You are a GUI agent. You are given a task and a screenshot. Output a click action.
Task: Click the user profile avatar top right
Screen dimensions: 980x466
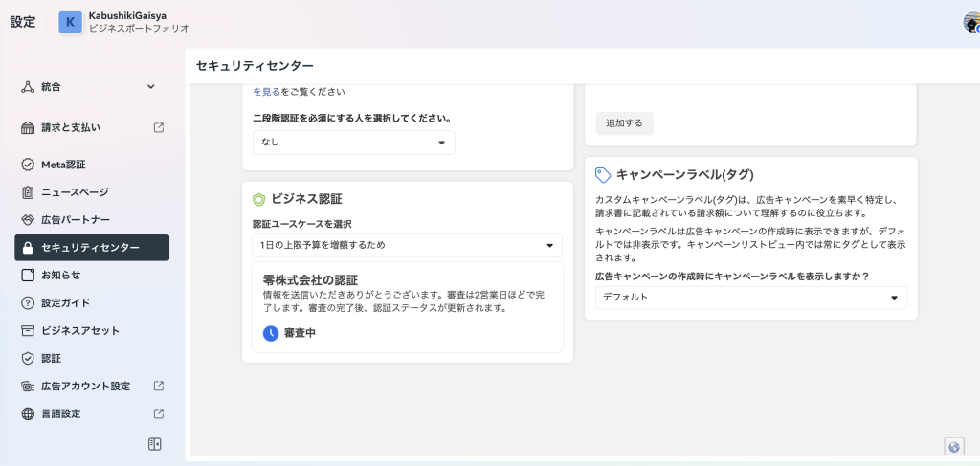(x=971, y=23)
